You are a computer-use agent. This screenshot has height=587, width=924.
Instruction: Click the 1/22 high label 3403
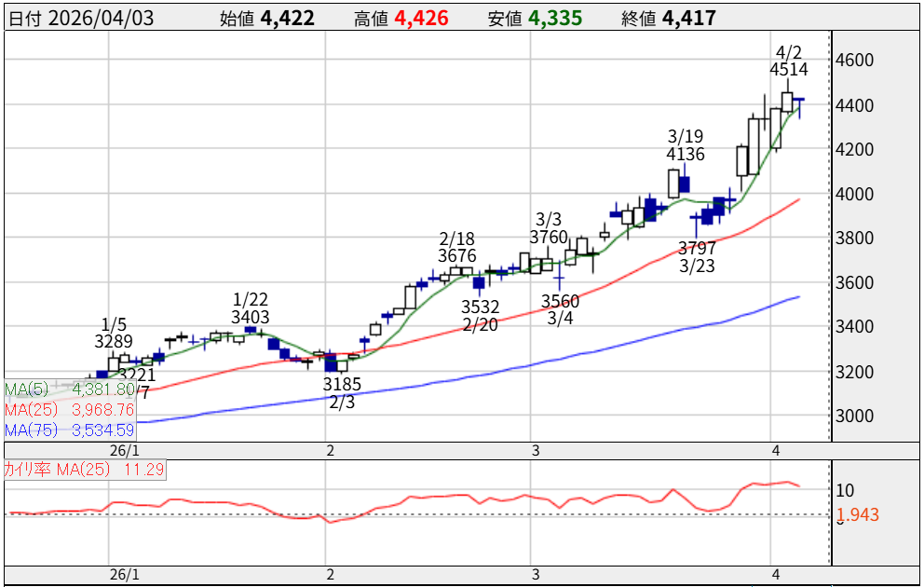pos(251,318)
